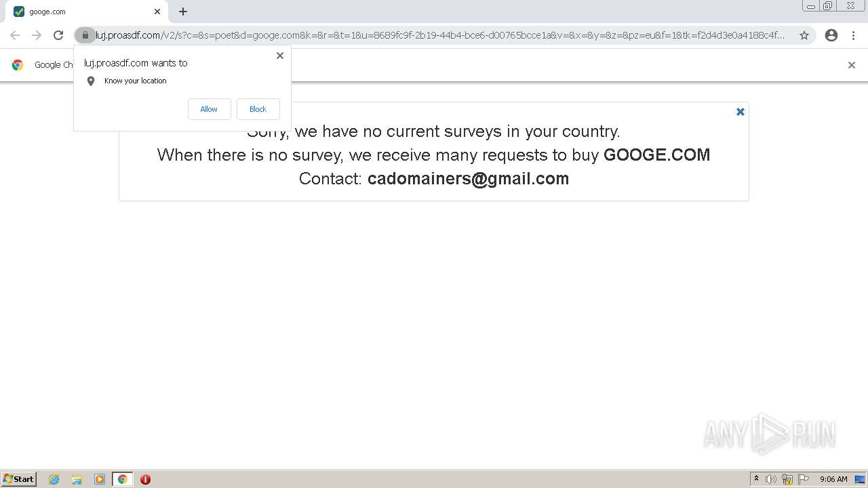Open the network tray icon

coord(787,479)
